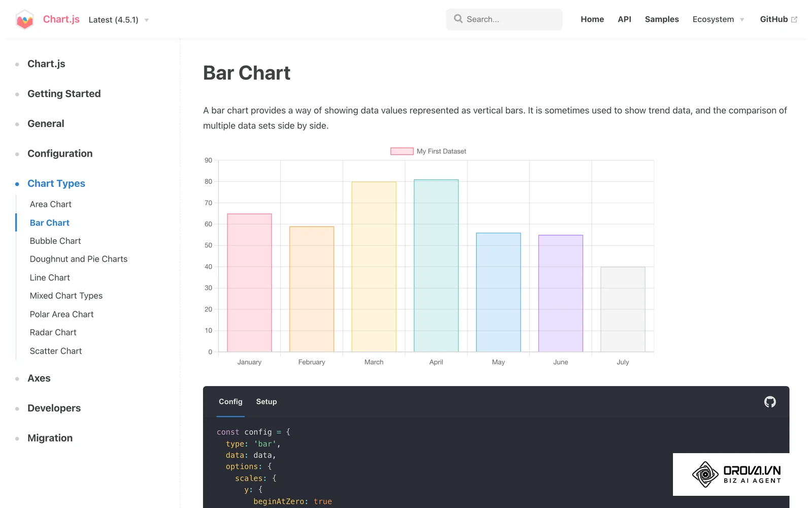
Task: Expand the General sidebar section
Action: [x=46, y=123]
